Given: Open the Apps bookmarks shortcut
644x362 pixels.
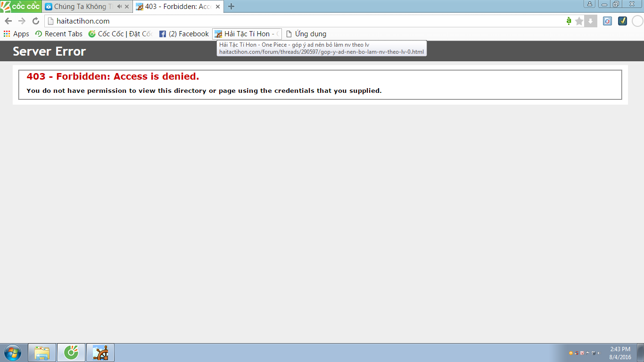Looking at the screenshot, I should coord(17,34).
